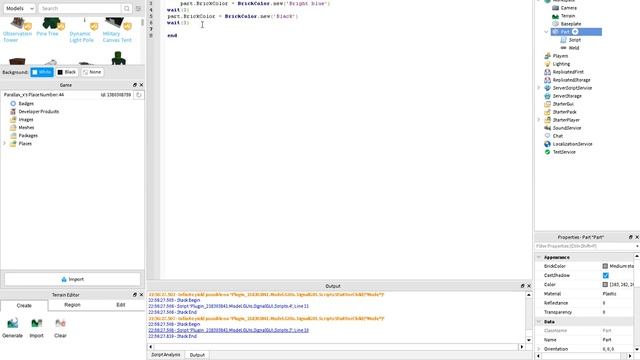Select the terrain Clear tool

tap(60, 328)
